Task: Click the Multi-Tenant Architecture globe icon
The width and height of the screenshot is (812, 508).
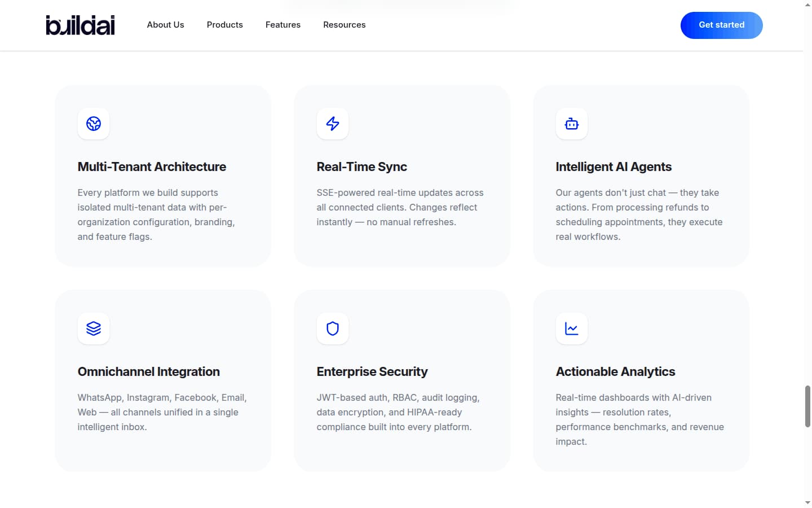Action: coord(94,124)
